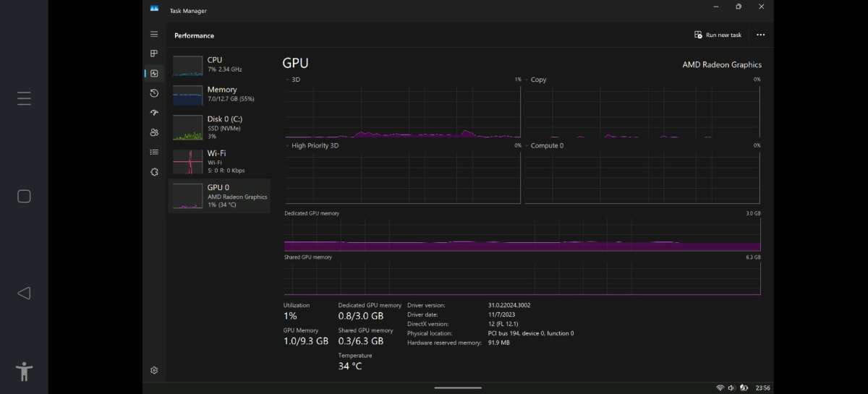Open the Startup apps page icon

pyautogui.click(x=154, y=113)
